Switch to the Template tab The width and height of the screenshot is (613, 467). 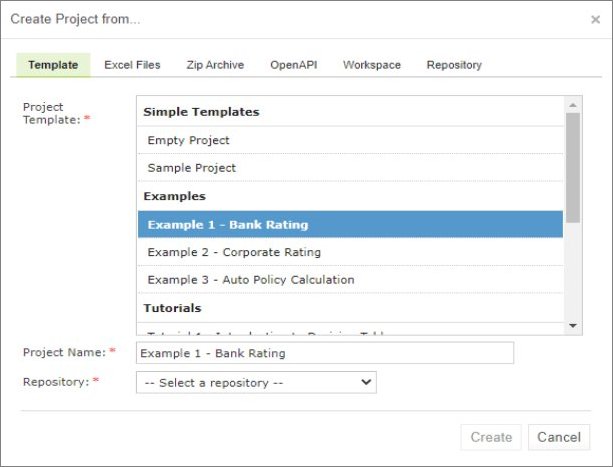[x=53, y=65]
